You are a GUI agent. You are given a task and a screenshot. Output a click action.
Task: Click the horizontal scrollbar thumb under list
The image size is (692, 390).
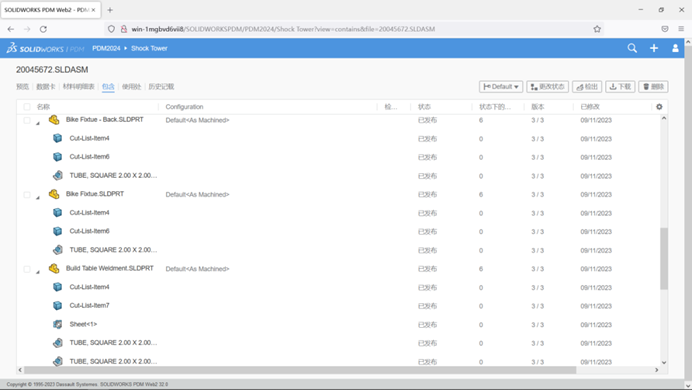click(300, 370)
